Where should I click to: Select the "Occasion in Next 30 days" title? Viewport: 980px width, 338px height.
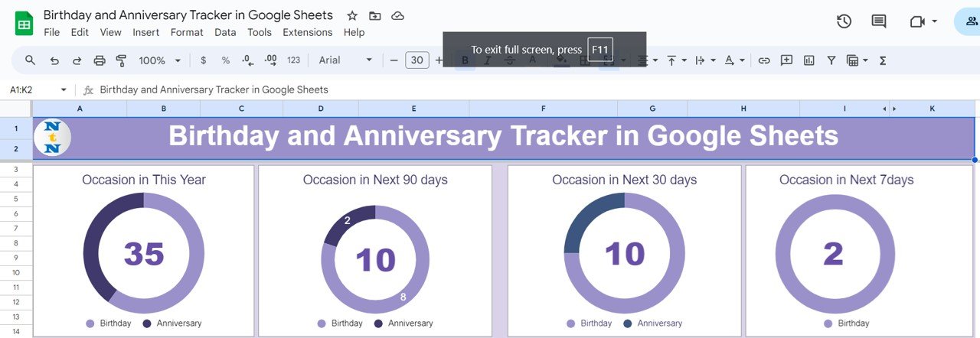point(624,180)
